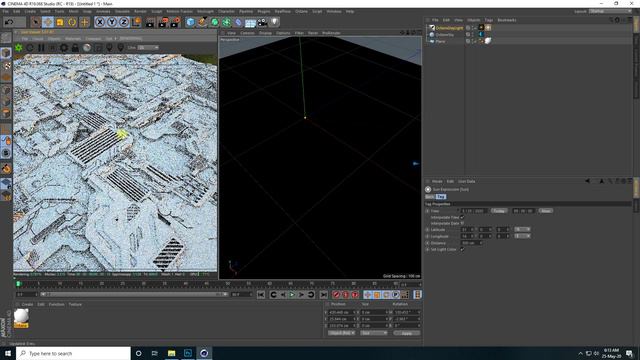This screenshot has width=640, height=360.
Task: Select the Plane object in Object Manager
Action: (440, 41)
